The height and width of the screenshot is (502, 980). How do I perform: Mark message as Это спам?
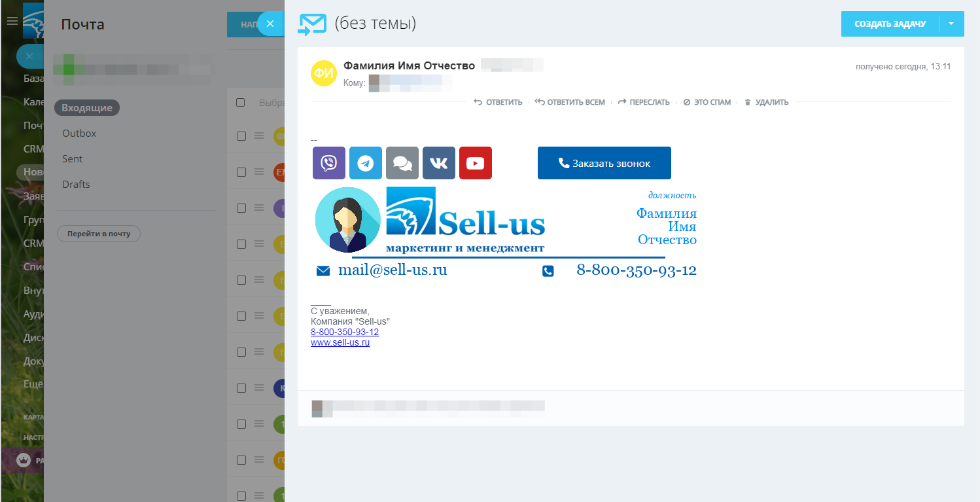707,102
